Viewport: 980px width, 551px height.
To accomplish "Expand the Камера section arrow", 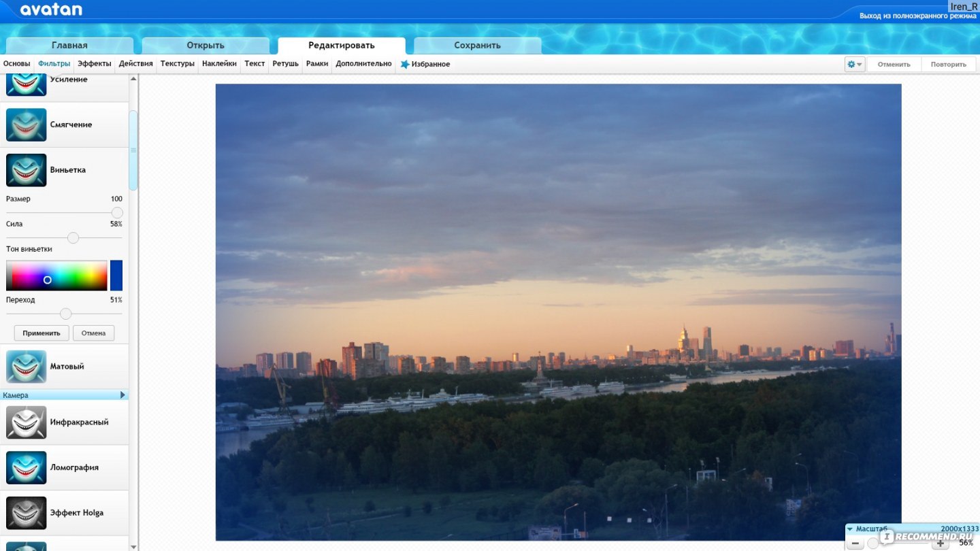I will pyautogui.click(x=122, y=395).
